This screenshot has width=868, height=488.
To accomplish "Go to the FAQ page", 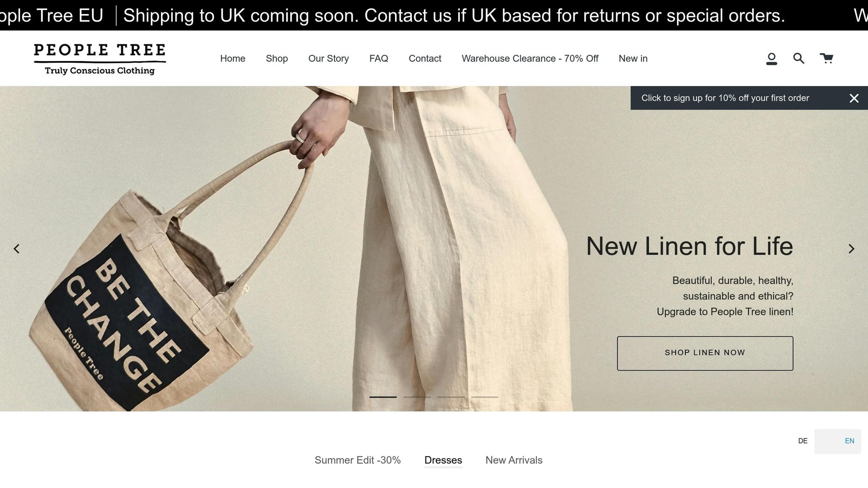I will (x=378, y=58).
